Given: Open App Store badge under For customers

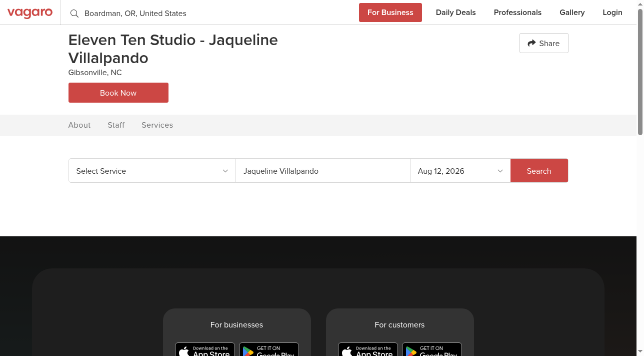Looking at the screenshot, I should 368,349.
